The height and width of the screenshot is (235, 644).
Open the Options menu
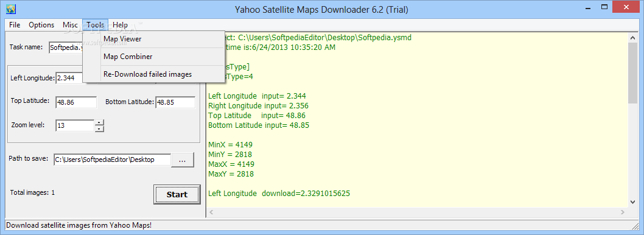41,24
